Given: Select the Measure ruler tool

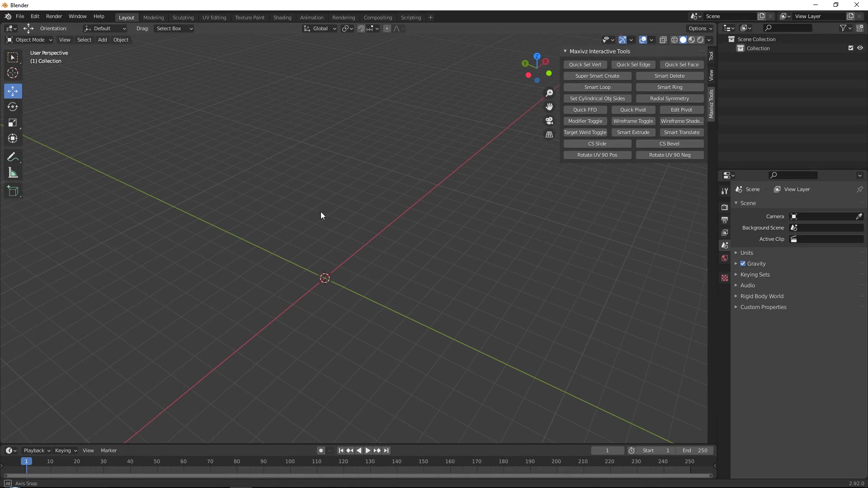Looking at the screenshot, I should 13,173.
